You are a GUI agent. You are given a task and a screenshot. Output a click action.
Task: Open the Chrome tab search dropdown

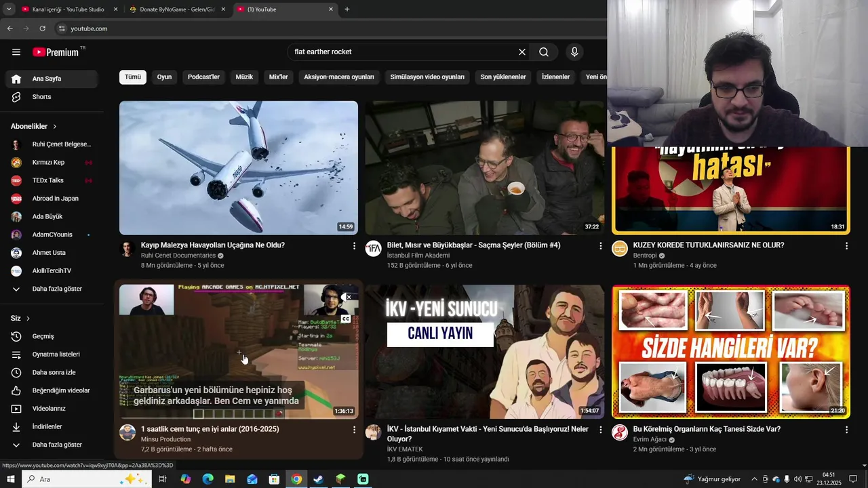pos(9,9)
